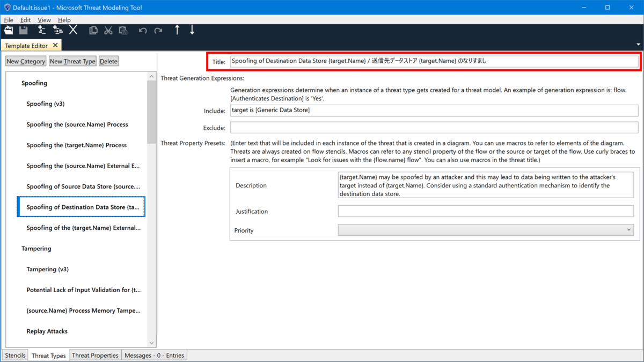This screenshot has width=644, height=362.
Task: Select Spoofing of Source Data Store entry
Action: [83, 186]
